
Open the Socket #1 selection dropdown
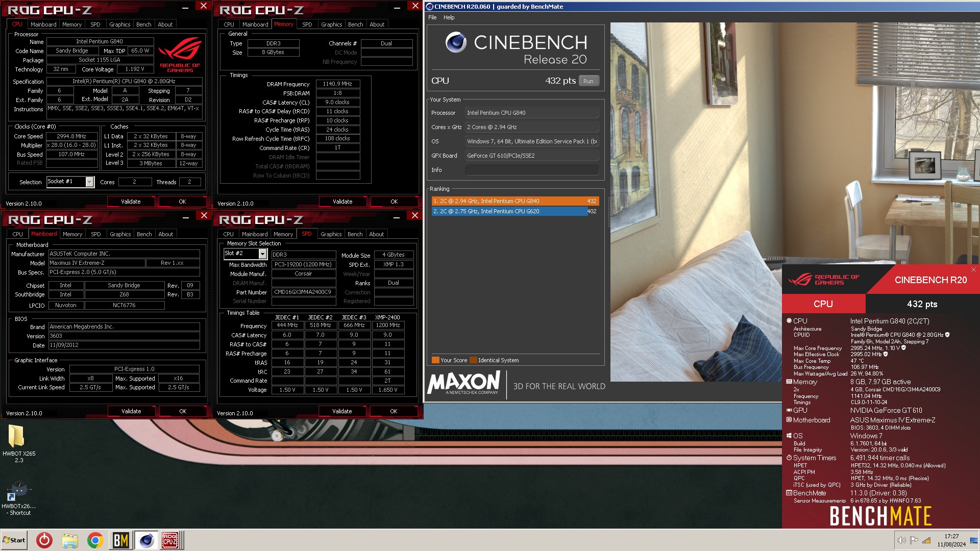pos(90,182)
